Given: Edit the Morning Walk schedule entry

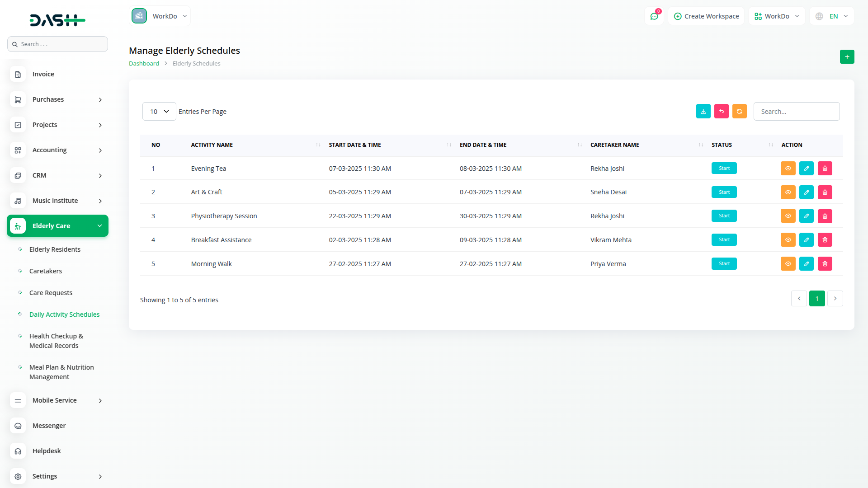Looking at the screenshot, I should pos(806,264).
